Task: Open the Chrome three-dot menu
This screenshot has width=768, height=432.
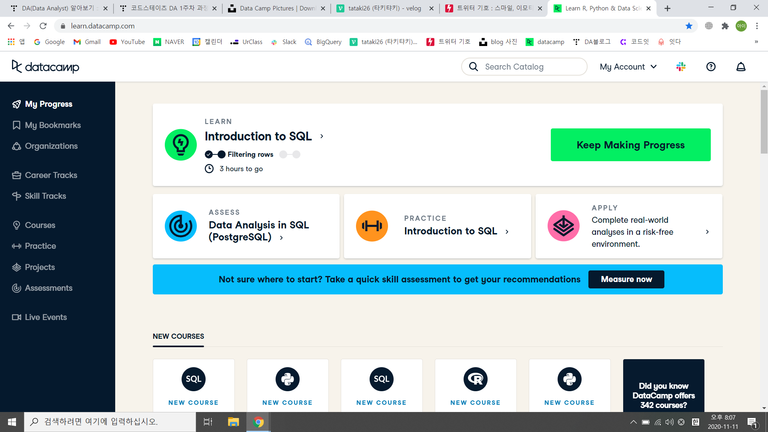Action: pyautogui.click(x=757, y=26)
